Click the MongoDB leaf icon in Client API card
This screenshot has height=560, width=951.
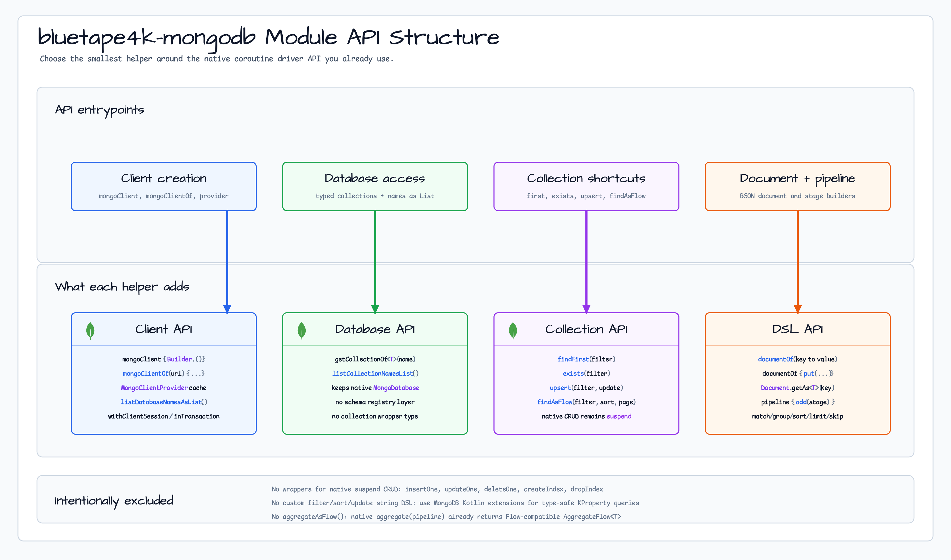point(90,330)
